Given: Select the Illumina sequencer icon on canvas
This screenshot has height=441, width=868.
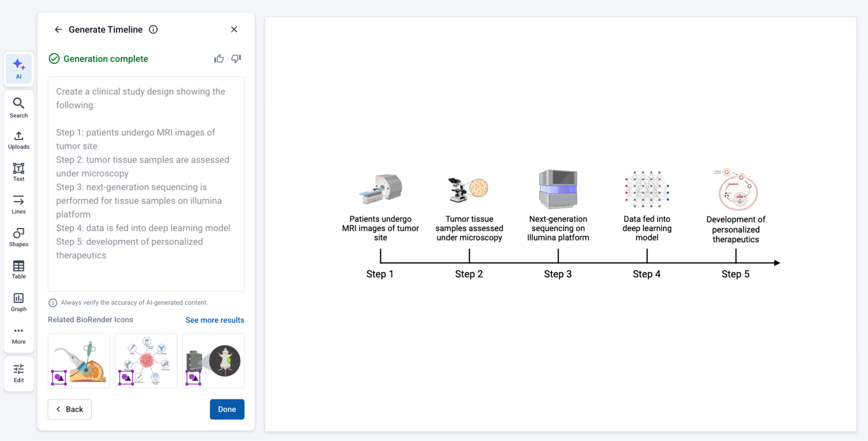Looking at the screenshot, I should pyautogui.click(x=558, y=189).
